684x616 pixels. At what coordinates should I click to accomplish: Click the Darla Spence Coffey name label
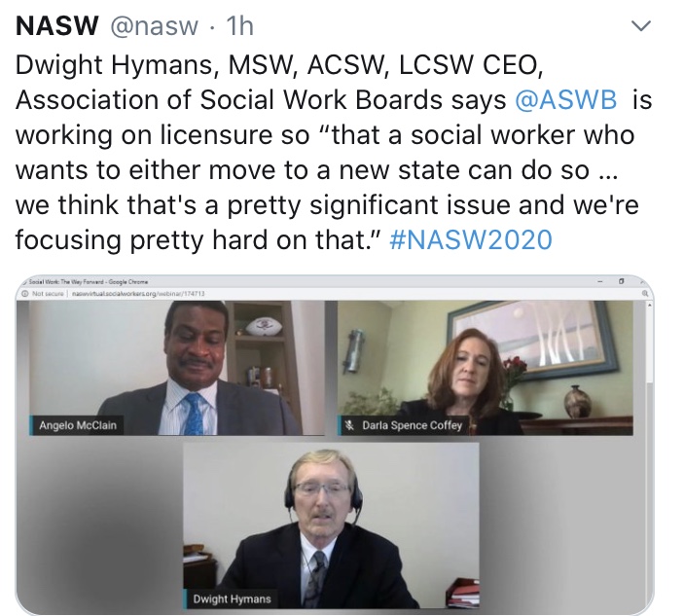pos(412,425)
